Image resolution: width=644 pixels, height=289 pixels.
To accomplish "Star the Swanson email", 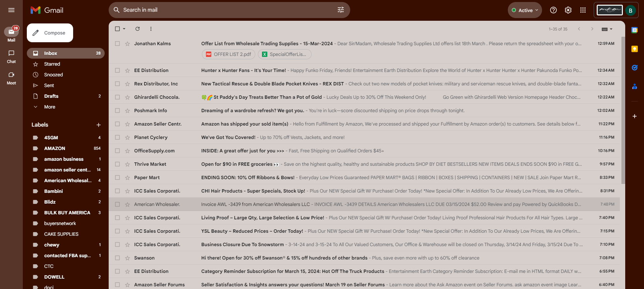I will point(127,258).
